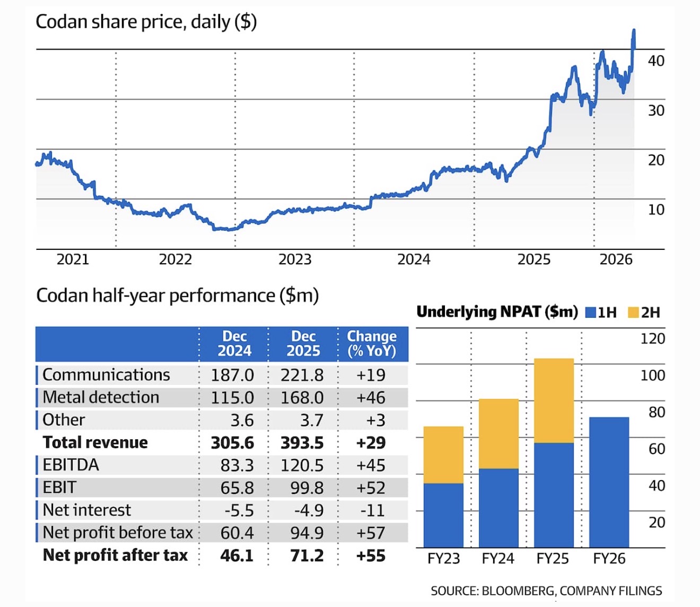
Task: Click the "Net interest" row label
Action: (x=86, y=510)
